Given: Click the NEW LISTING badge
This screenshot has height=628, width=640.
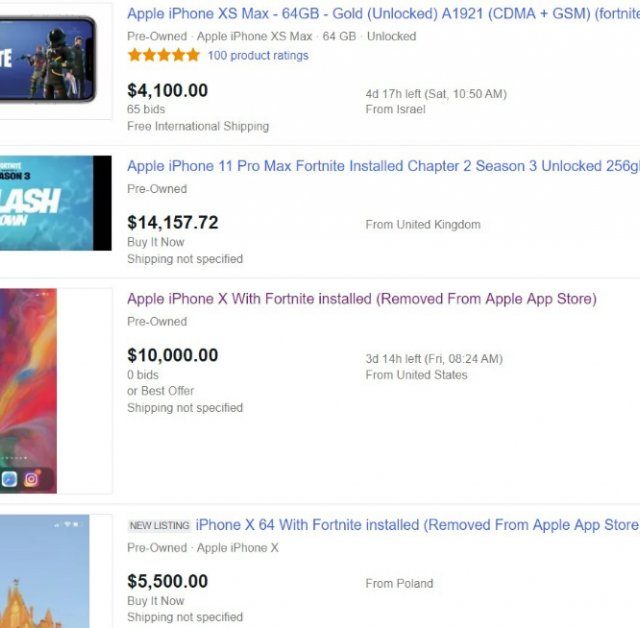Looking at the screenshot, I should click(x=158, y=525).
